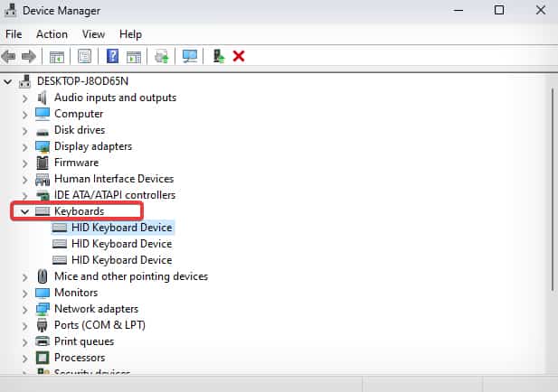Collapse the Keyboards category
The image size is (558, 392).
[x=24, y=211]
